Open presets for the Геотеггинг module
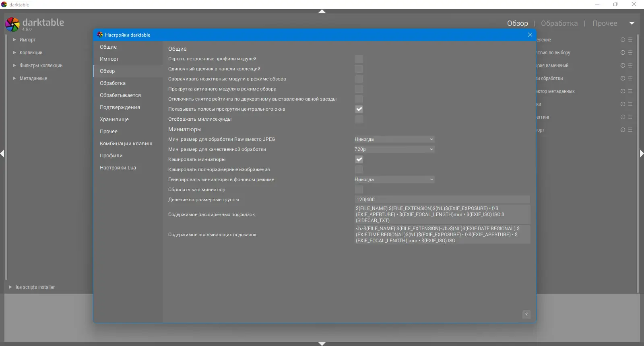Screen dimensions: 644x346 [x=630, y=117]
